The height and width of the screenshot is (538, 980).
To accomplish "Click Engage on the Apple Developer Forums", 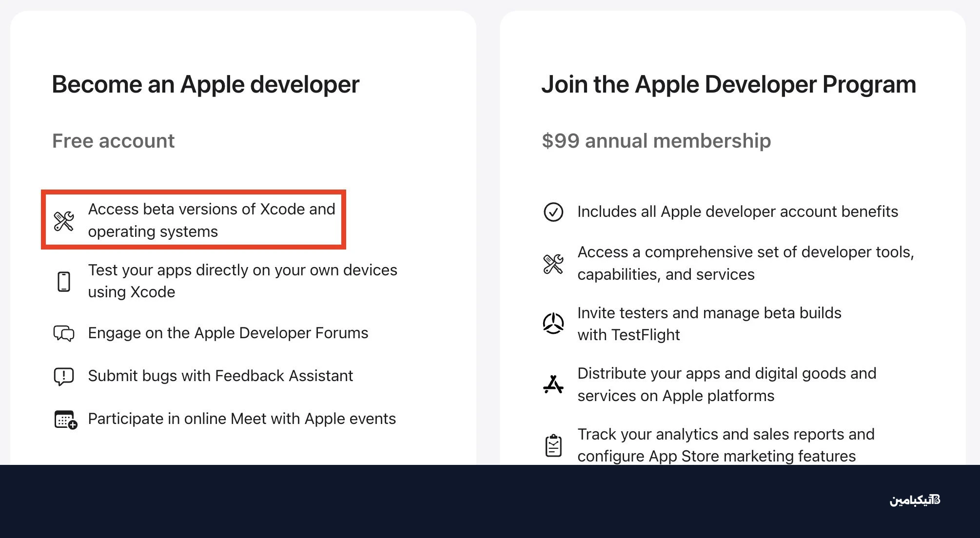I will click(228, 333).
